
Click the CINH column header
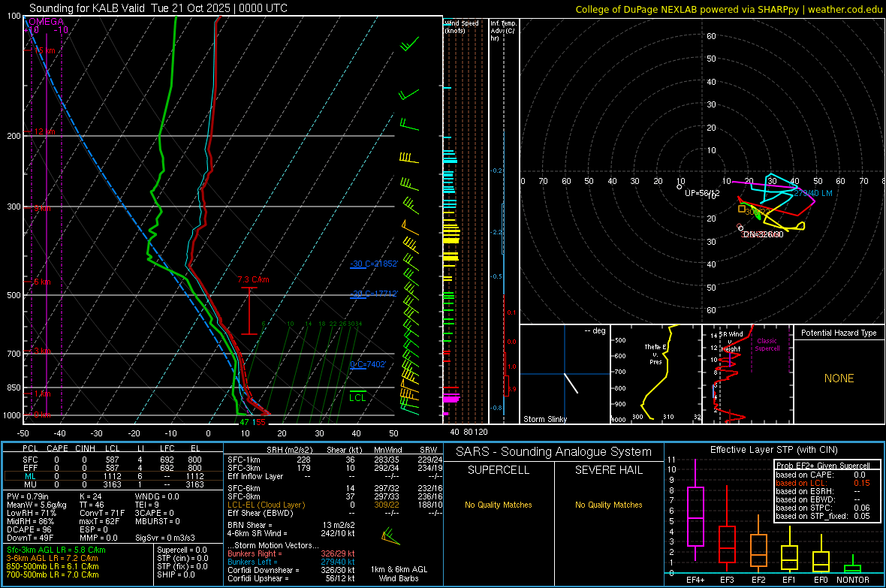click(x=85, y=448)
